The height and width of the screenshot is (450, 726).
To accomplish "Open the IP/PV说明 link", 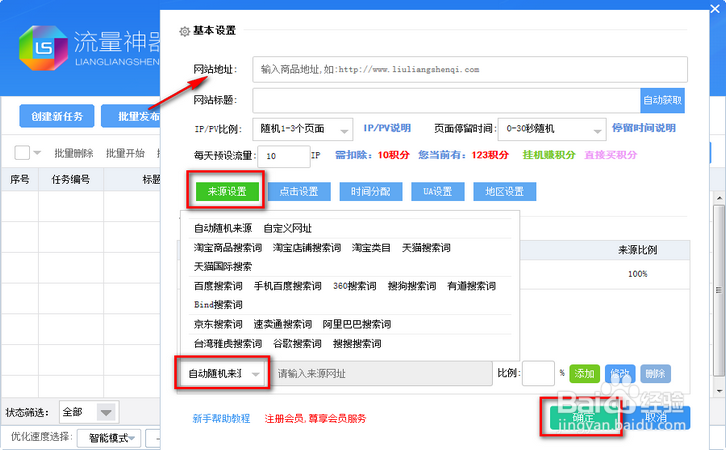I will 387,128.
